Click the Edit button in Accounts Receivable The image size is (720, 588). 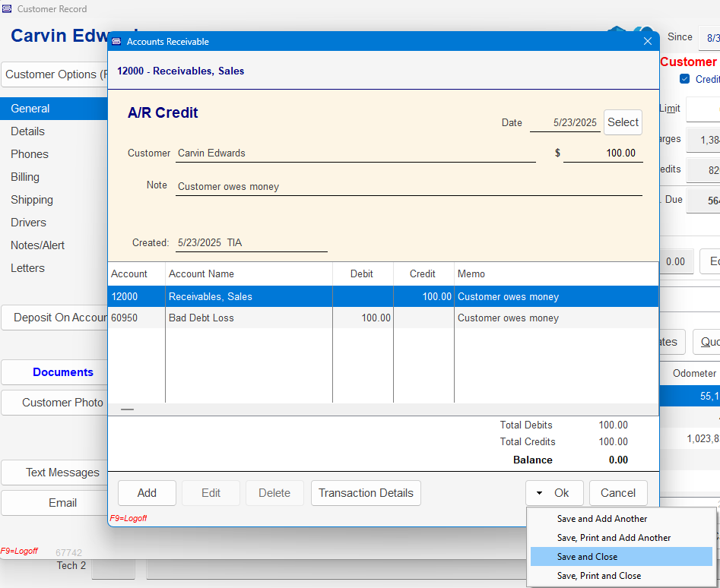coord(211,493)
